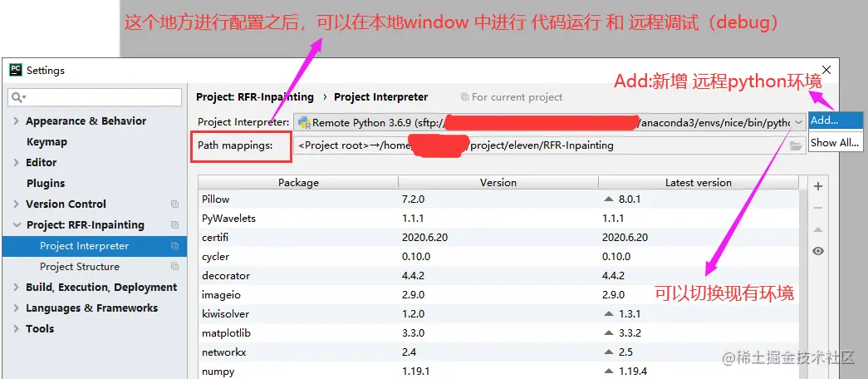Click the copy icon beside Version Control
This screenshot has width=868, height=379.
pos(175,204)
